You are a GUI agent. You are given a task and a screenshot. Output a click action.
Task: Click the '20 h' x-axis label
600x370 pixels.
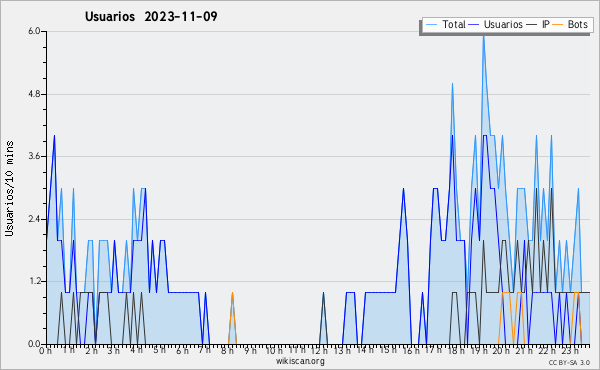pyautogui.click(x=501, y=351)
